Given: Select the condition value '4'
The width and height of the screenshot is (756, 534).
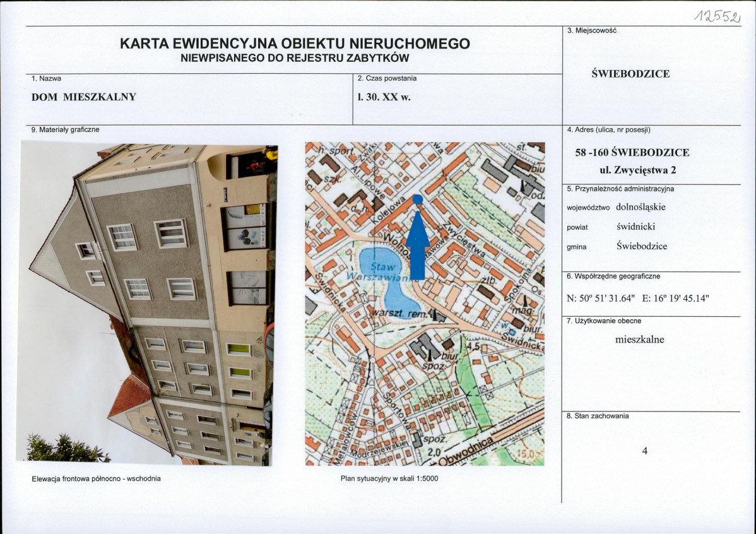Looking at the screenshot, I should point(645,451).
